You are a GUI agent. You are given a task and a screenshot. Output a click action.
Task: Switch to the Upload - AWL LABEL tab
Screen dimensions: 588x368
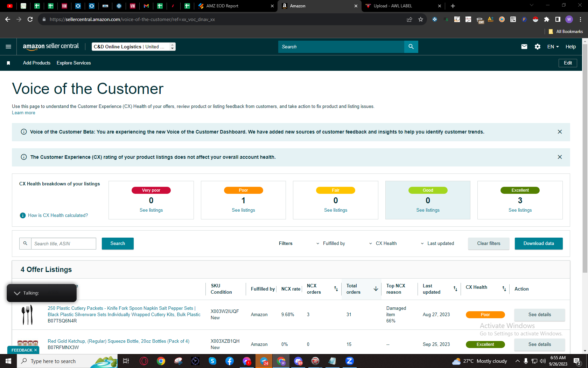coord(403,6)
